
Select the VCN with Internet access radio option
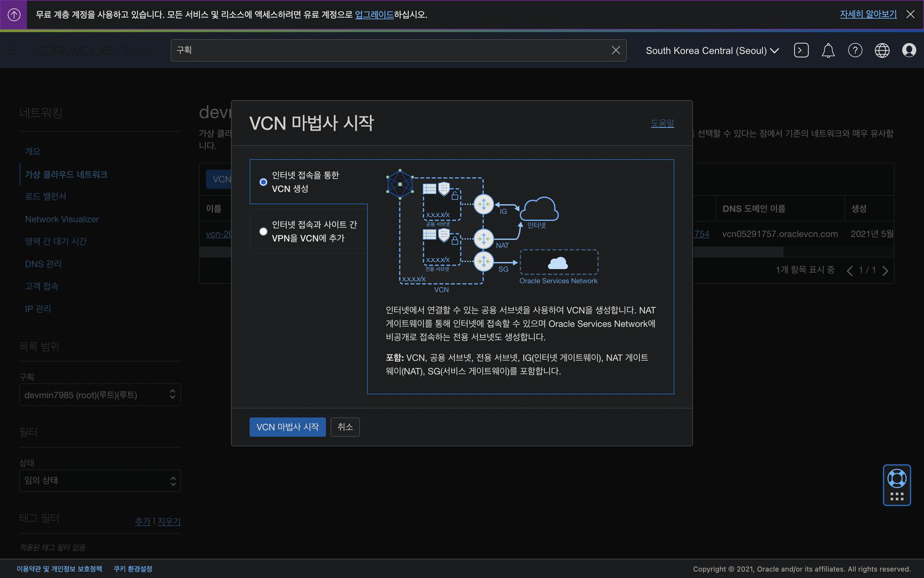(263, 182)
